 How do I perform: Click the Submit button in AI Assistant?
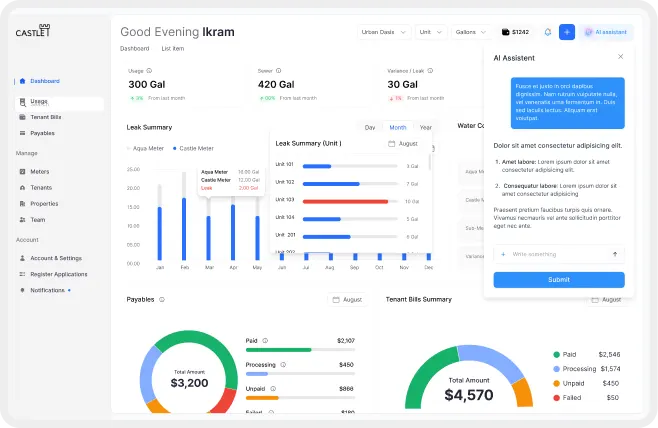tap(559, 280)
